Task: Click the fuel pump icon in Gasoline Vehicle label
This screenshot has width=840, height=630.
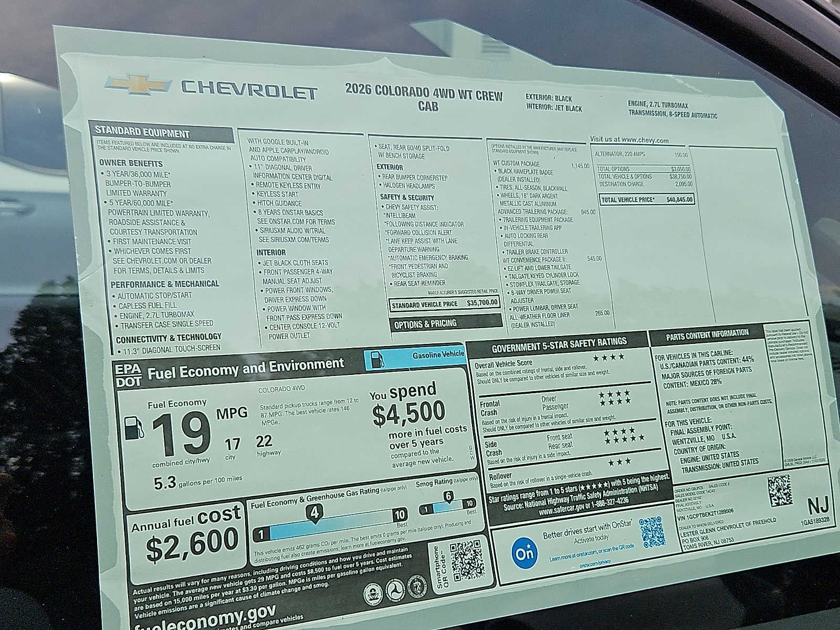Action: [x=377, y=359]
